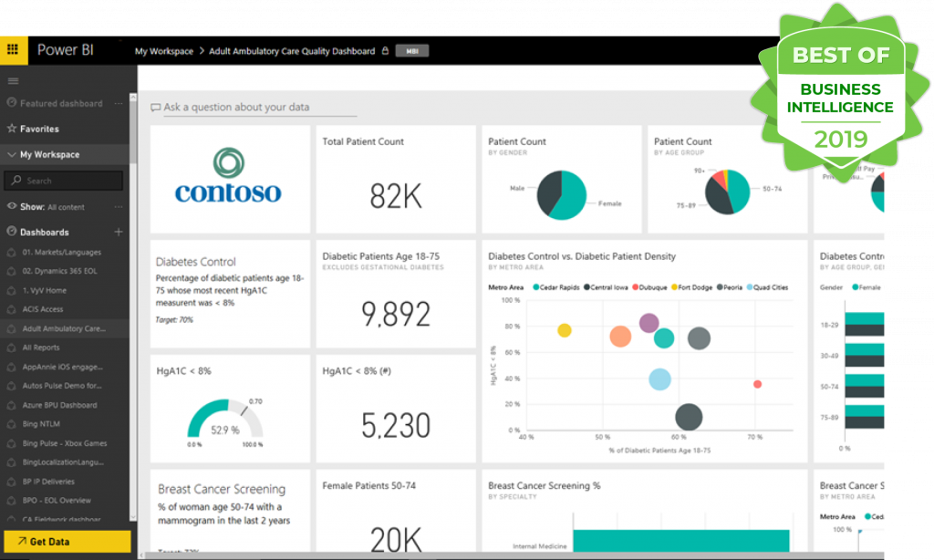Open the BingLocalizationLangu... dashboard
Image resolution: width=934 pixels, height=560 pixels.
tap(63, 462)
